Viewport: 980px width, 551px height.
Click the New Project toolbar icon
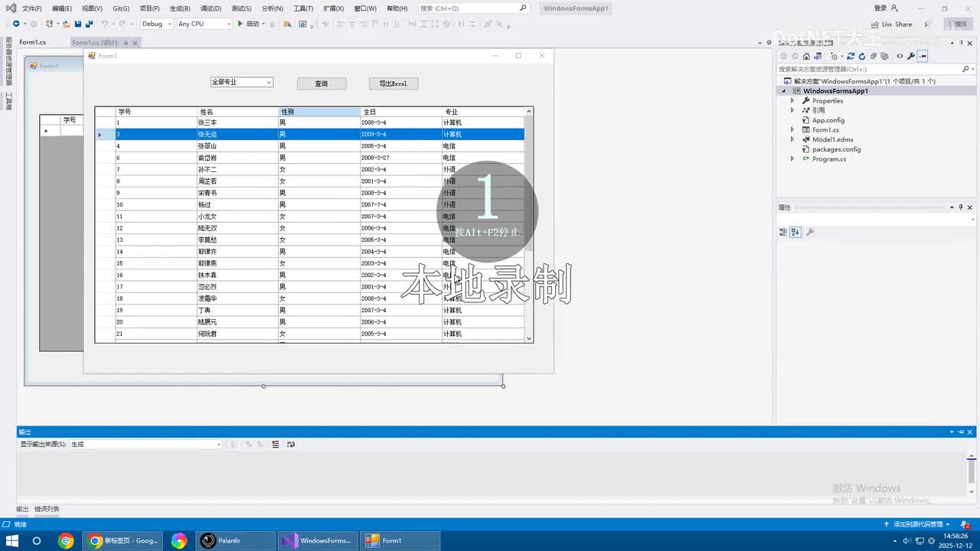[48, 24]
